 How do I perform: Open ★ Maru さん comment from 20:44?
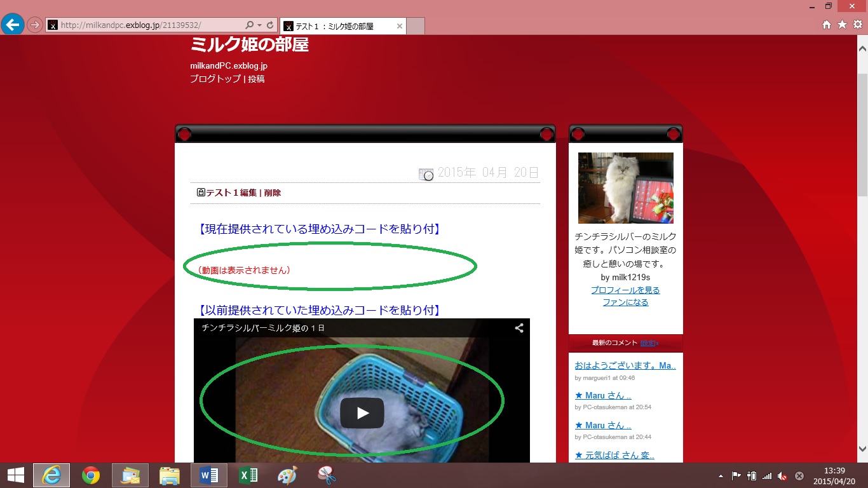603,426
